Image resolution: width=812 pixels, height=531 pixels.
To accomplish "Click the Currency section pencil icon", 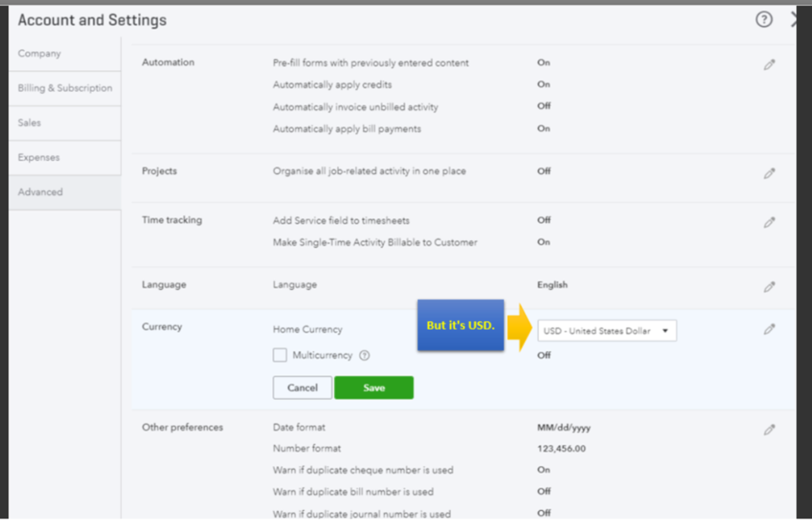I will point(770,329).
